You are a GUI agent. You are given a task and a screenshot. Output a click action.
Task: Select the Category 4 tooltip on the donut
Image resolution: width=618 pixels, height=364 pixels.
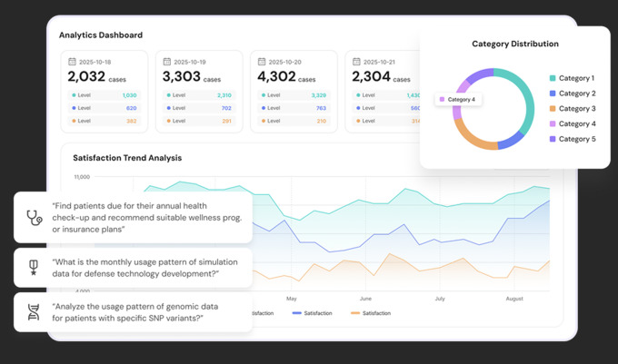pyautogui.click(x=458, y=100)
